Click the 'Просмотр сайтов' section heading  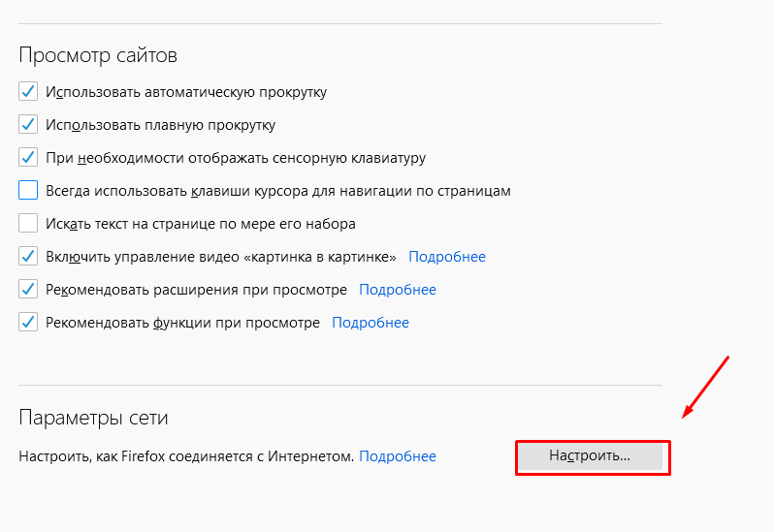(98, 54)
